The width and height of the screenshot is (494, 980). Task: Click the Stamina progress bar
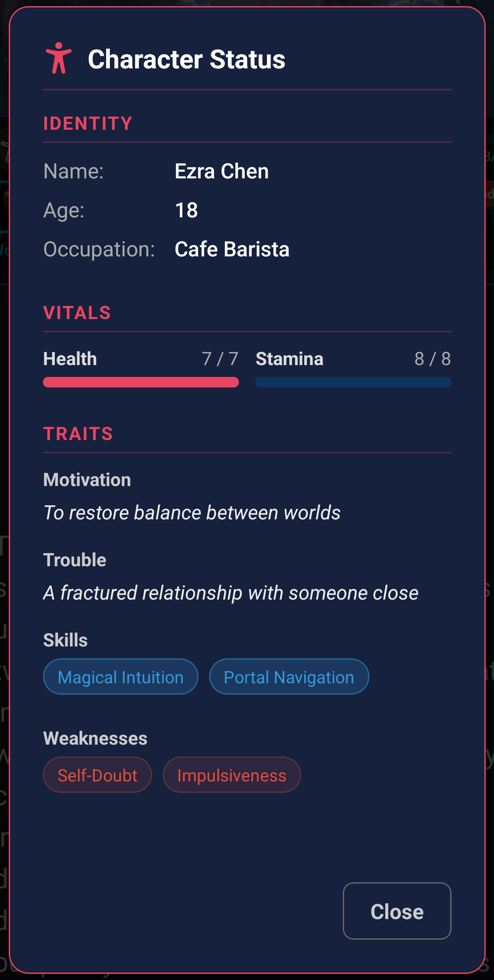[353, 382]
